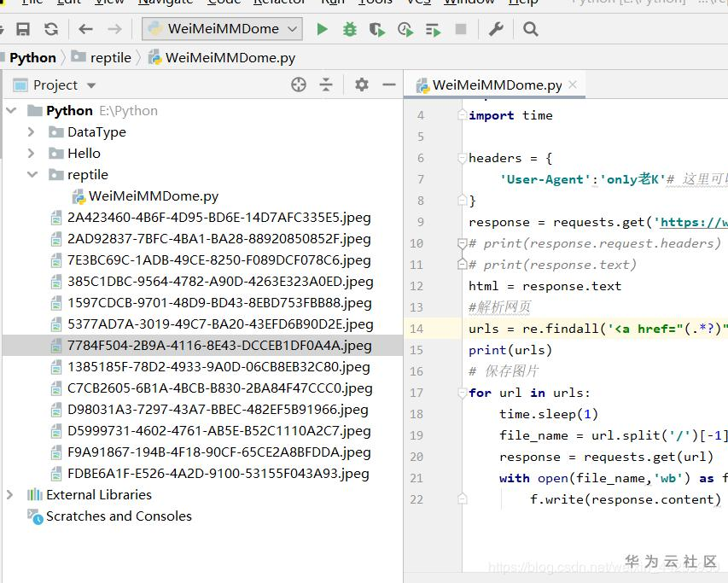Screen dimensions: 728x583
Task: Select file 2A423460-4B6F-4D95-BD6E-14D7AFC335E5.jpeg
Action: click(218, 217)
